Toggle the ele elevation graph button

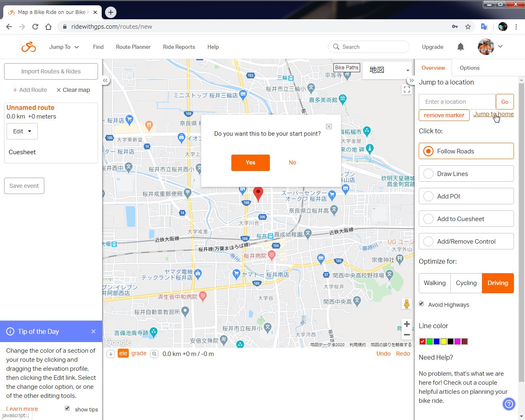click(x=123, y=354)
